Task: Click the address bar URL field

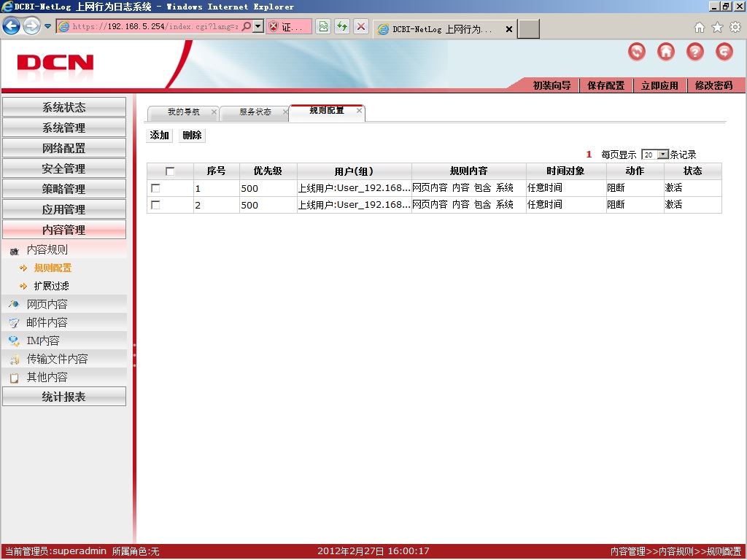Action: 155,26
